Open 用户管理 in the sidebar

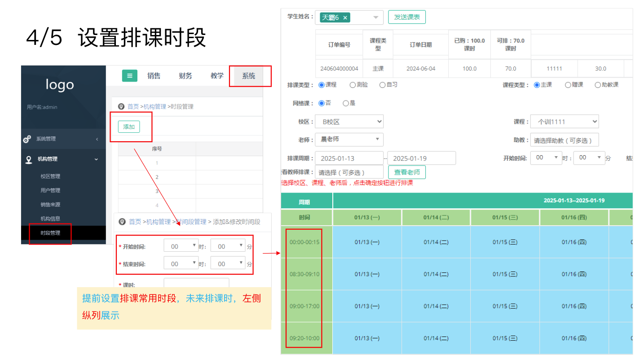50,190
